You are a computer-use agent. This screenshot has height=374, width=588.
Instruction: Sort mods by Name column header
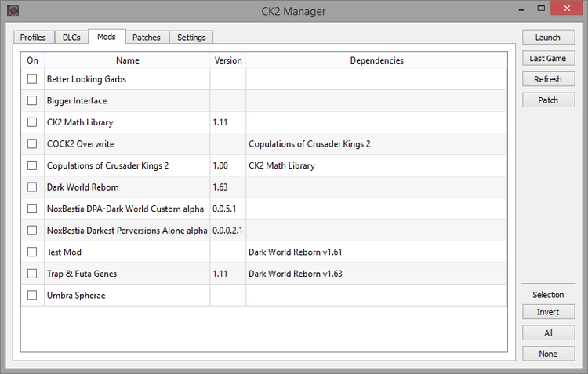(x=127, y=60)
